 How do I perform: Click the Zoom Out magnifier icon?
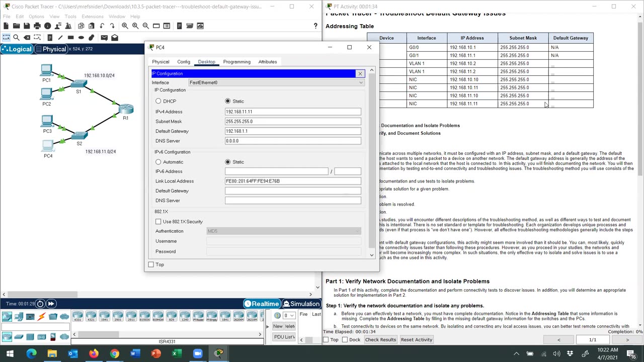pos(145,26)
